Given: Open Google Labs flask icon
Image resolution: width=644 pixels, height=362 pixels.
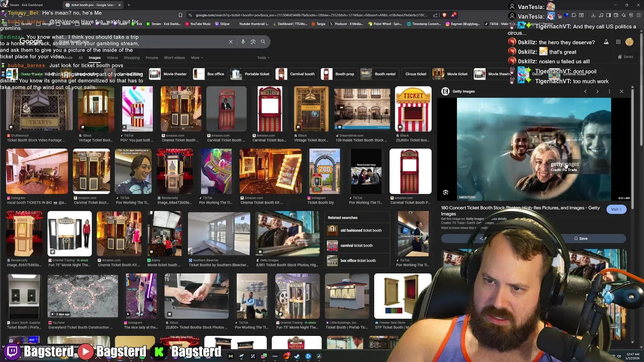Looking at the screenshot, I should point(606,42).
